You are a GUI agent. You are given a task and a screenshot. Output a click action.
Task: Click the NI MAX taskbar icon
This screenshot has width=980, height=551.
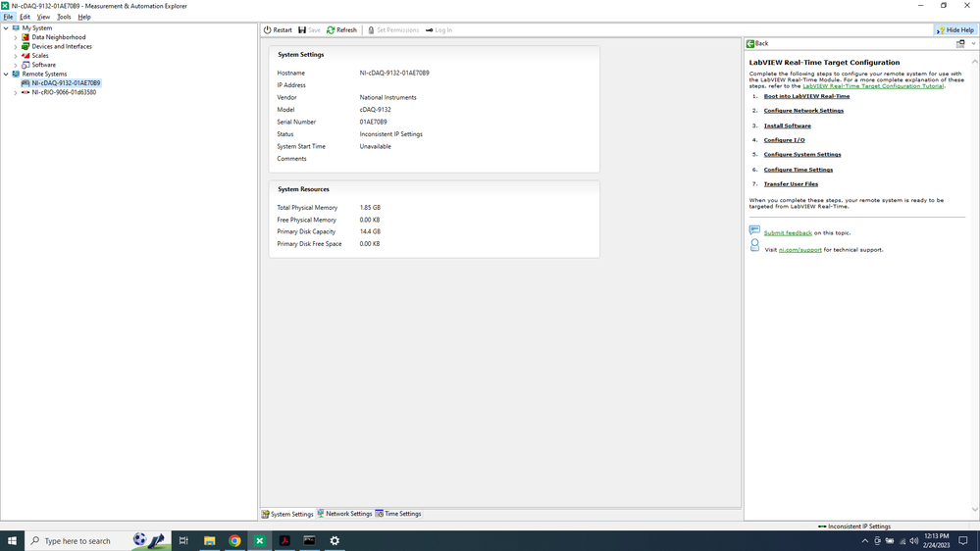259,540
